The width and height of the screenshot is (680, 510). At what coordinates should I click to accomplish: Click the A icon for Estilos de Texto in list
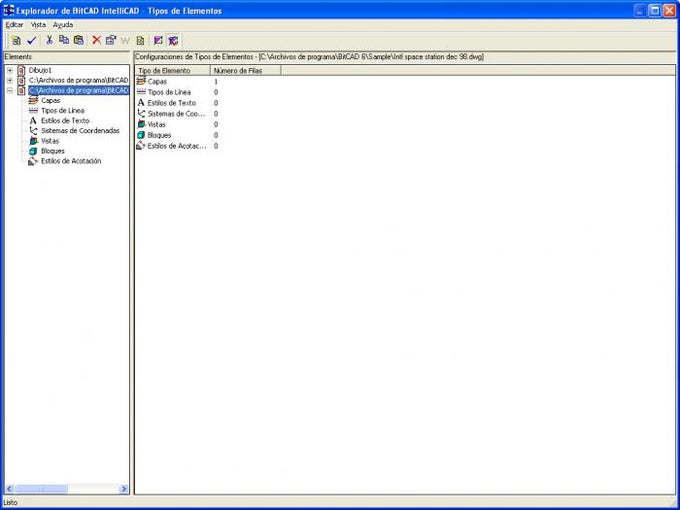[141, 103]
